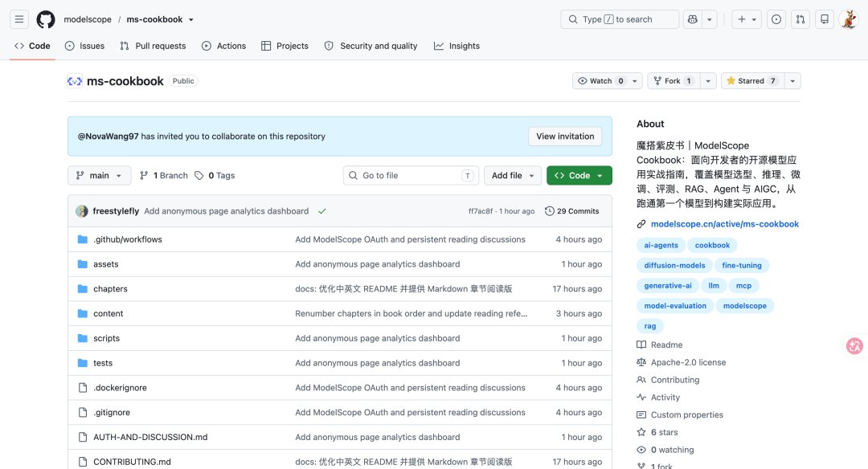
Task: Switch to the Pull requests tab
Action: 153,46
